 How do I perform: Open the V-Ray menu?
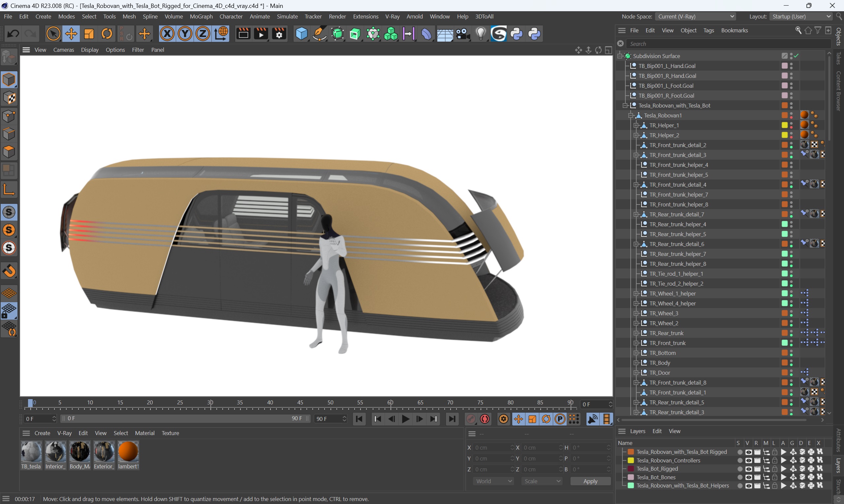point(392,16)
